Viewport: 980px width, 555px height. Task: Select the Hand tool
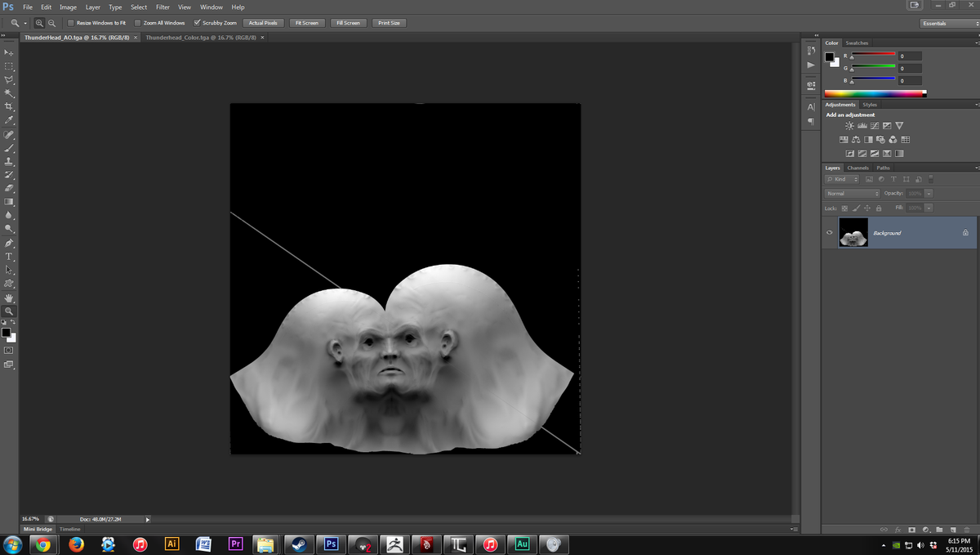tap(9, 298)
